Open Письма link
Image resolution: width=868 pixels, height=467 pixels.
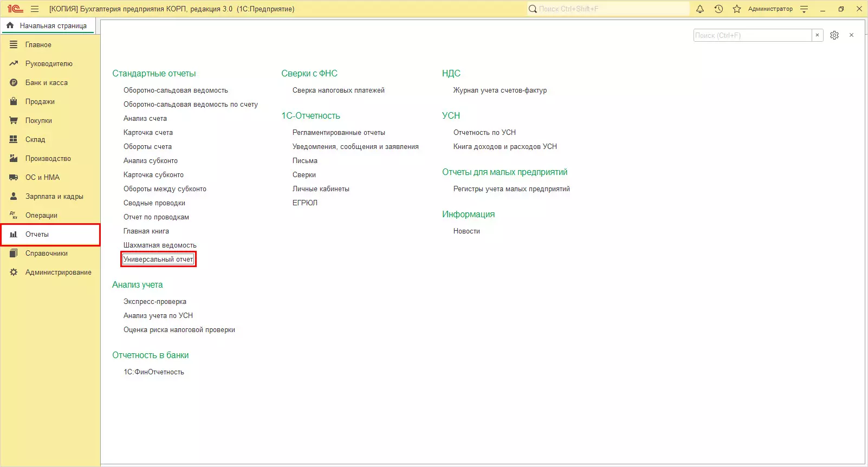click(x=305, y=160)
